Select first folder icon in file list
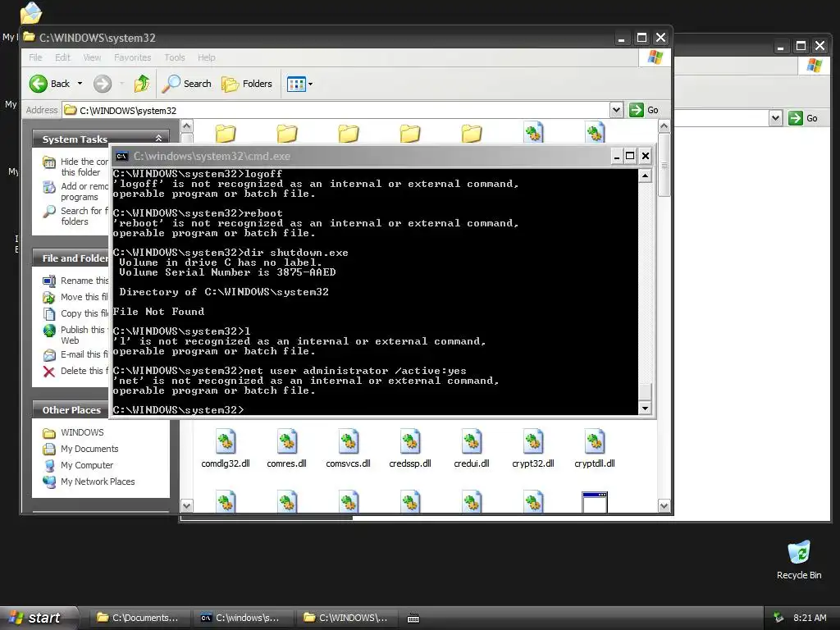Image resolution: width=840 pixels, height=630 pixels. (x=226, y=133)
